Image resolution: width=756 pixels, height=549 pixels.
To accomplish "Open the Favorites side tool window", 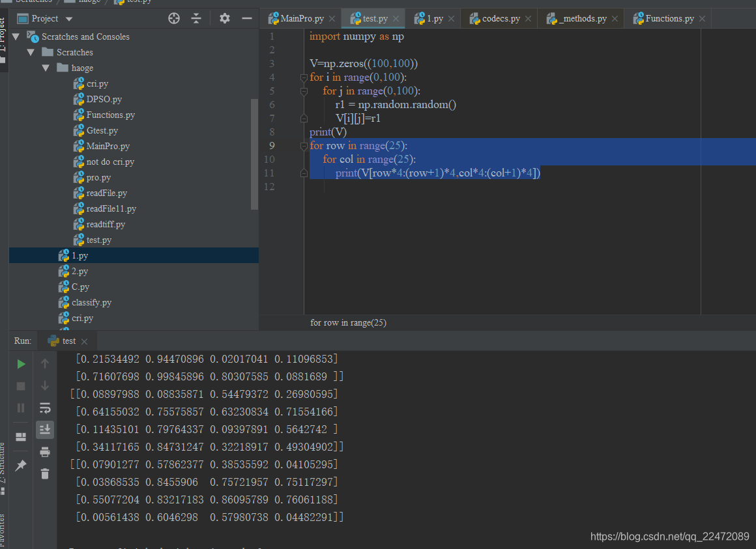I will coord(3,529).
